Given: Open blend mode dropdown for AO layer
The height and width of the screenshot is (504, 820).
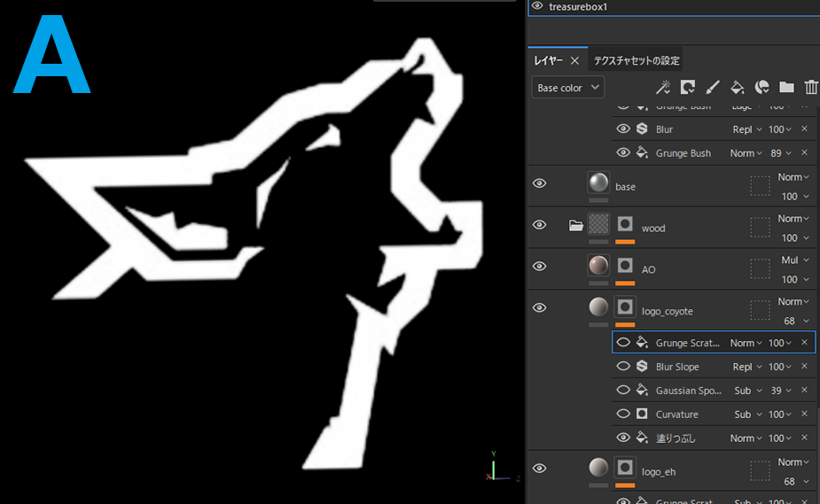Looking at the screenshot, I should [794, 260].
